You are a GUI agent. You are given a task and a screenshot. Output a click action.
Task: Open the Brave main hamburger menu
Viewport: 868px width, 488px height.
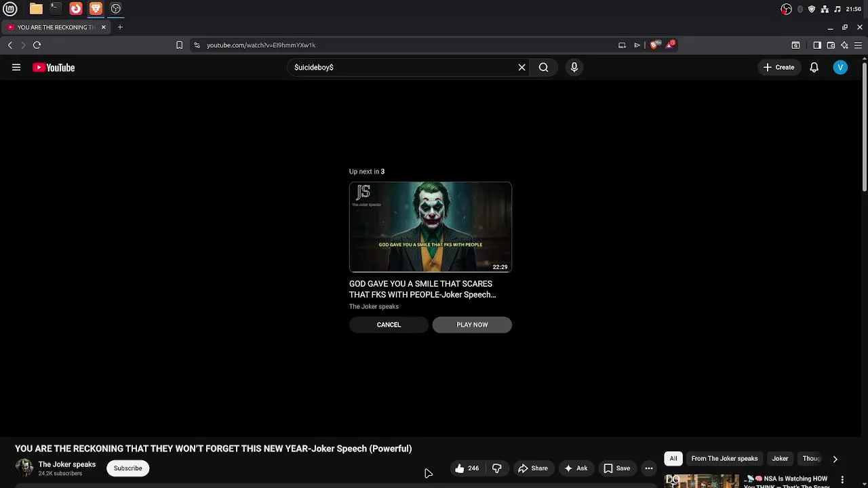click(x=858, y=45)
